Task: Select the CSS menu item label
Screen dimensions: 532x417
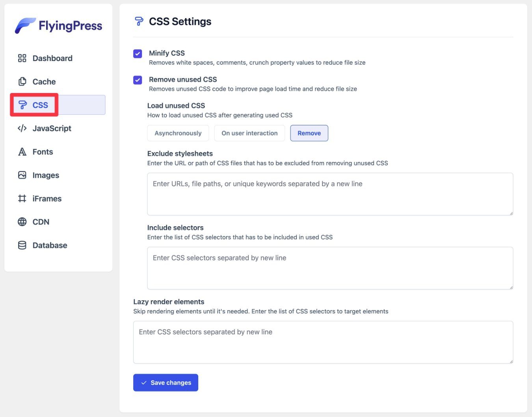Action: pyautogui.click(x=40, y=105)
